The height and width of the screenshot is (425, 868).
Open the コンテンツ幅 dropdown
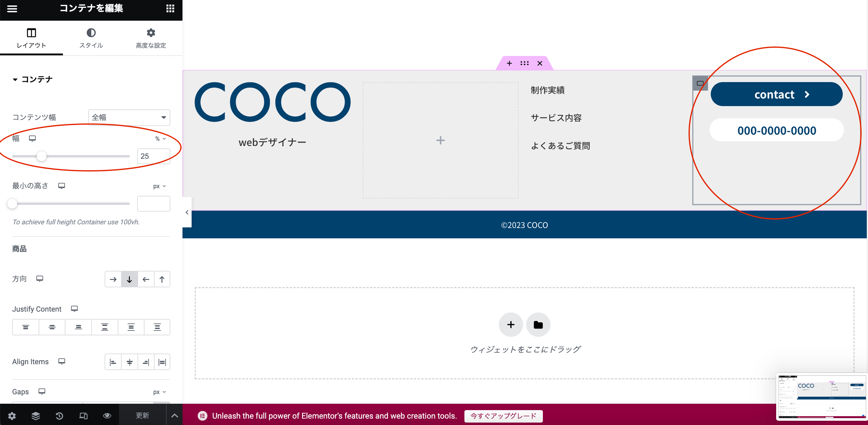pyautogui.click(x=129, y=117)
